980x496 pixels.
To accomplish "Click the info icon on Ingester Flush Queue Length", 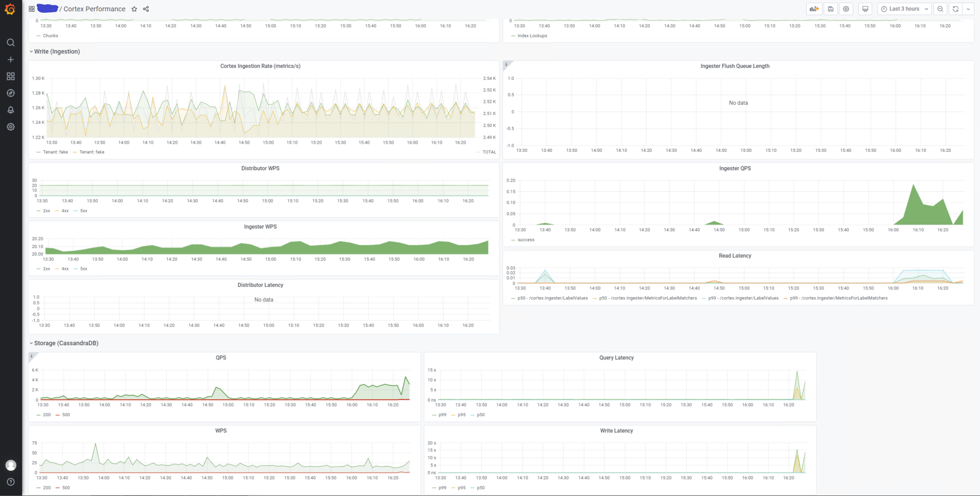I will (x=506, y=64).
